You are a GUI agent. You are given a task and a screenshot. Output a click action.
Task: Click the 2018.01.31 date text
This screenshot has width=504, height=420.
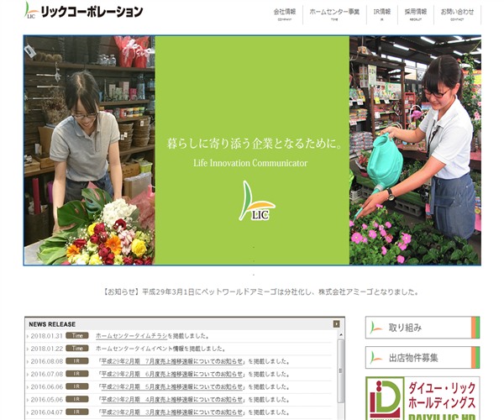coord(46,336)
